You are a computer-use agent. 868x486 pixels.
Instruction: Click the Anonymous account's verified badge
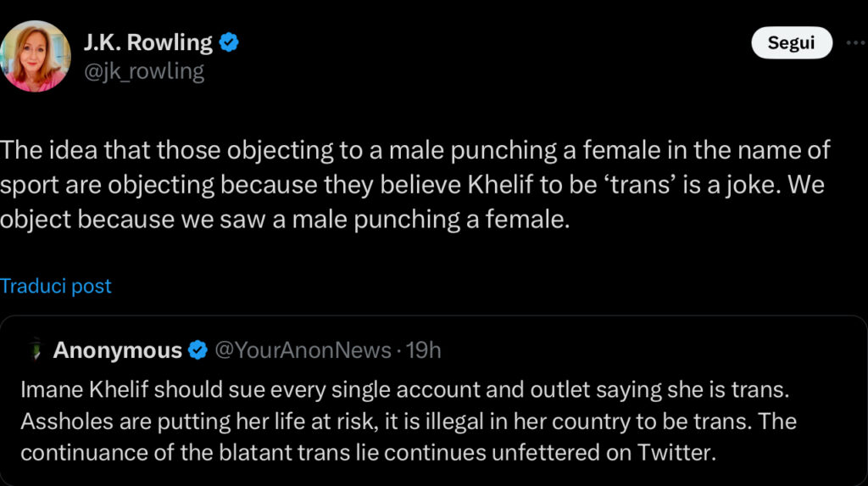[198, 349]
